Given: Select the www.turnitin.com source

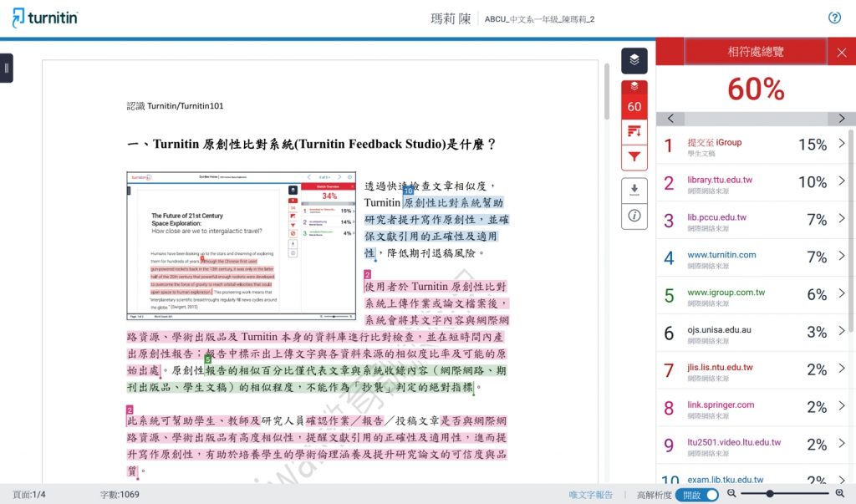Looking at the screenshot, I should click(x=721, y=255).
